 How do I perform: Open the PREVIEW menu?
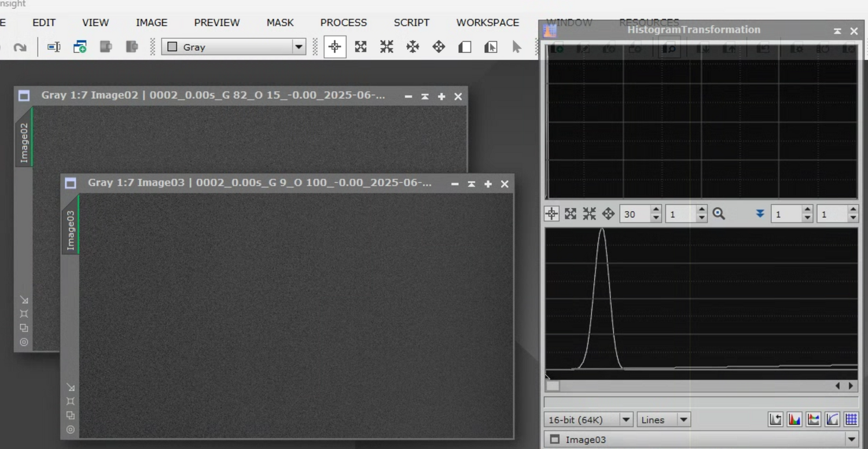(217, 23)
